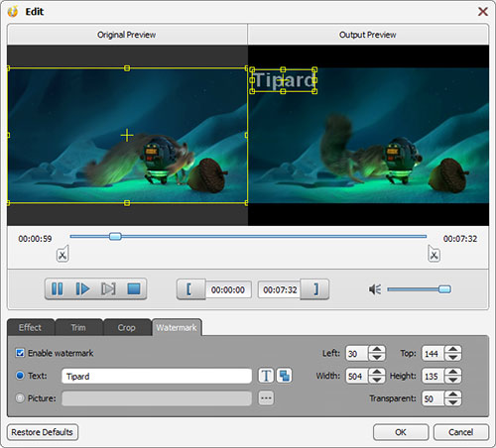
Task: Decrease the Top value with down arrow
Action: [452, 357]
